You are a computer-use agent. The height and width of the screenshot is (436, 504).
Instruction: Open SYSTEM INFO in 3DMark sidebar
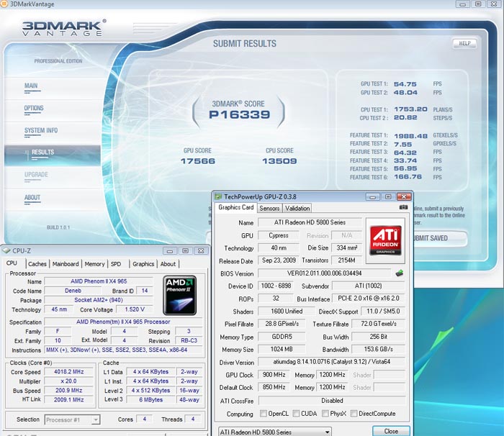tap(41, 130)
